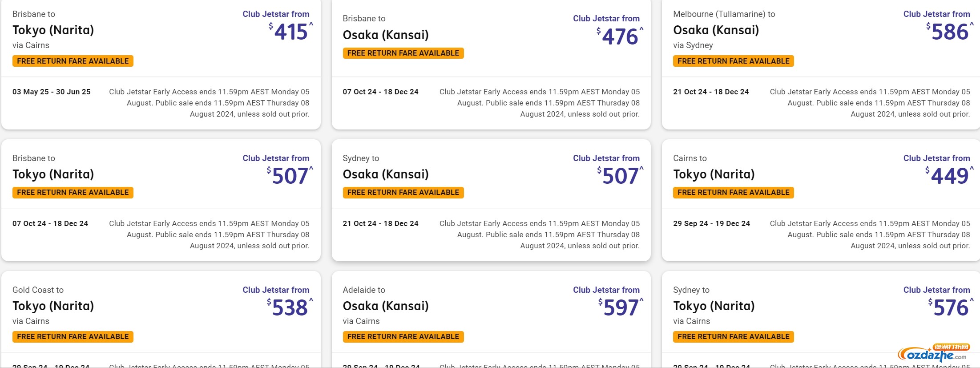The width and height of the screenshot is (980, 368).
Task: Select Brisbane to Osaka (Kansai) $476 card
Action: pos(491,64)
